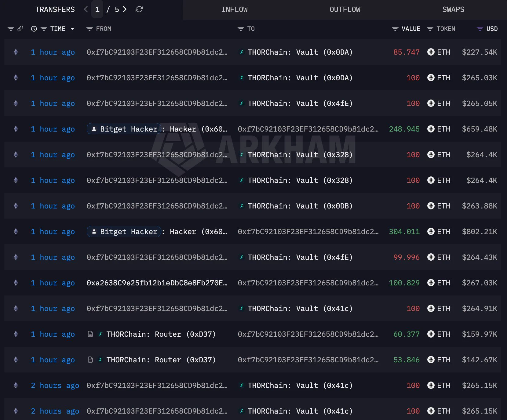The image size is (507, 420).
Task: Open THORChain: Vault (0x0DA) in $265.03K row
Action: (300, 78)
